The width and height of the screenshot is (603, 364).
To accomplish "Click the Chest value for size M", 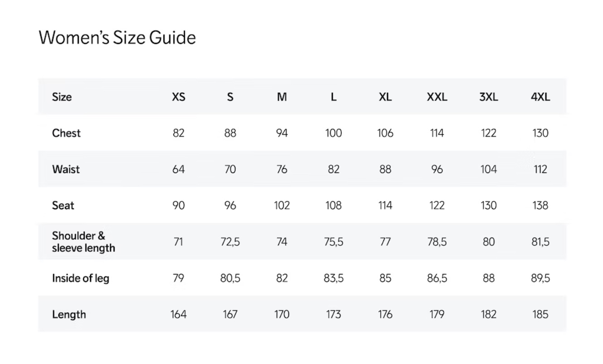I will [x=282, y=133].
